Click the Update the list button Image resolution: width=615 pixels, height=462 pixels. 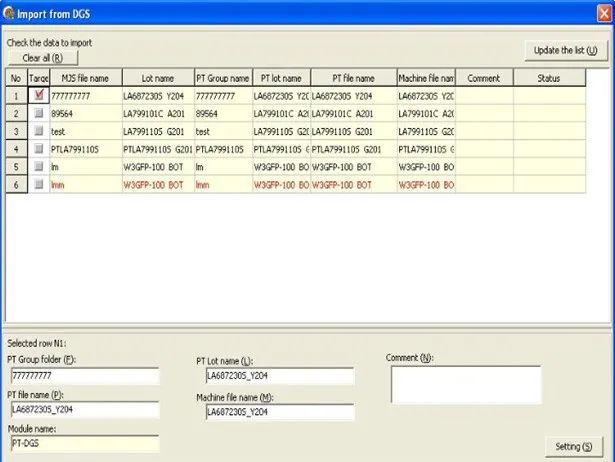(x=566, y=50)
